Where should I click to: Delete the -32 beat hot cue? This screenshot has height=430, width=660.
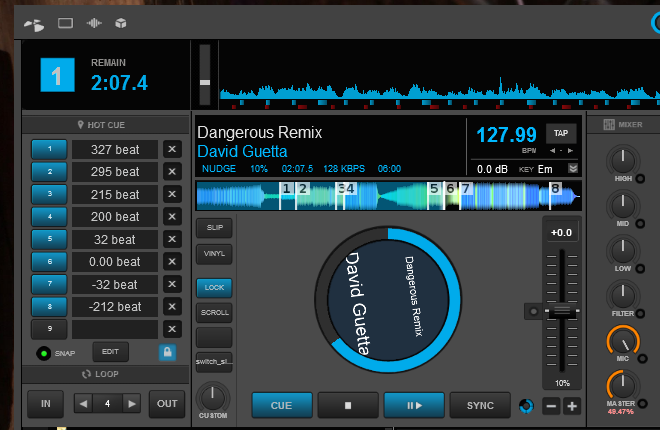coord(172,284)
